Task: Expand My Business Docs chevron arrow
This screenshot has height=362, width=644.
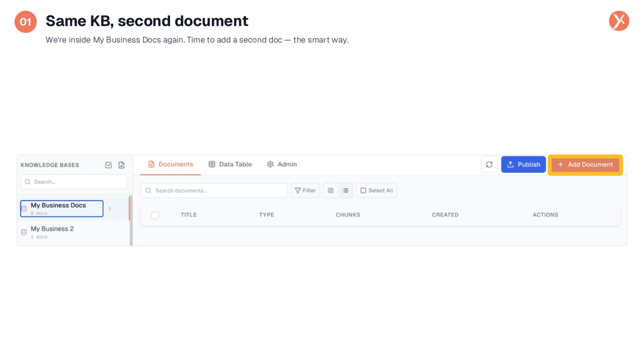Action: click(110, 209)
